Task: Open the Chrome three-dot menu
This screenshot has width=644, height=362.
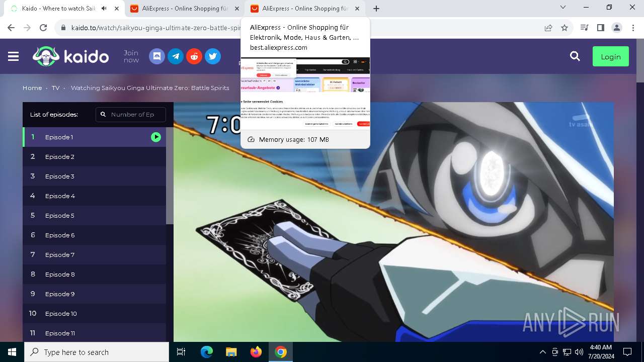Action: pyautogui.click(x=632, y=28)
